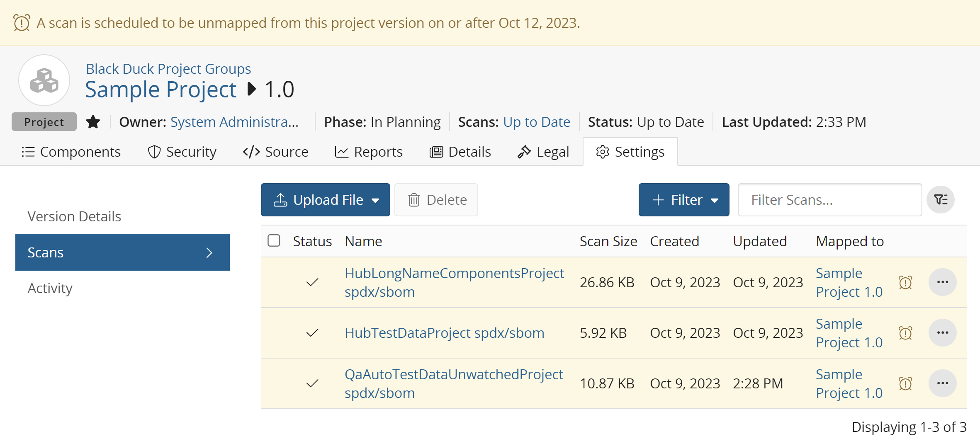Click the Sample Project cubes avatar
Viewport: 980px width, 446px height.
[x=44, y=80]
